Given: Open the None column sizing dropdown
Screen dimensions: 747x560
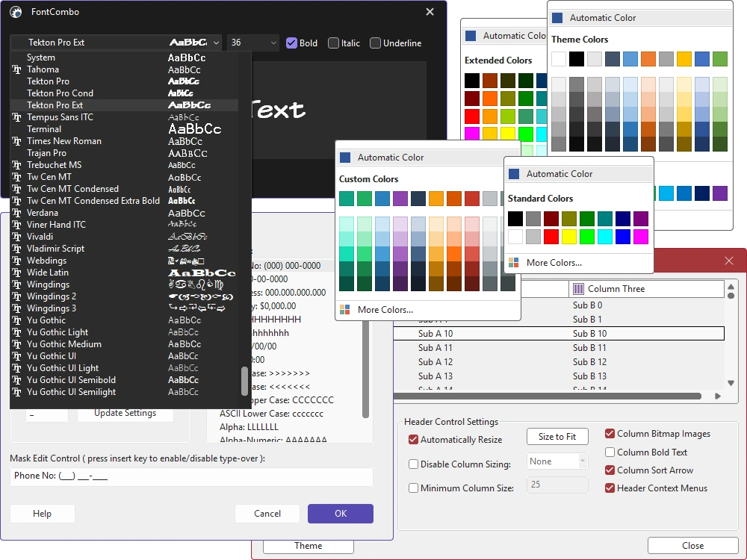Looking at the screenshot, I should coord(582,461).
